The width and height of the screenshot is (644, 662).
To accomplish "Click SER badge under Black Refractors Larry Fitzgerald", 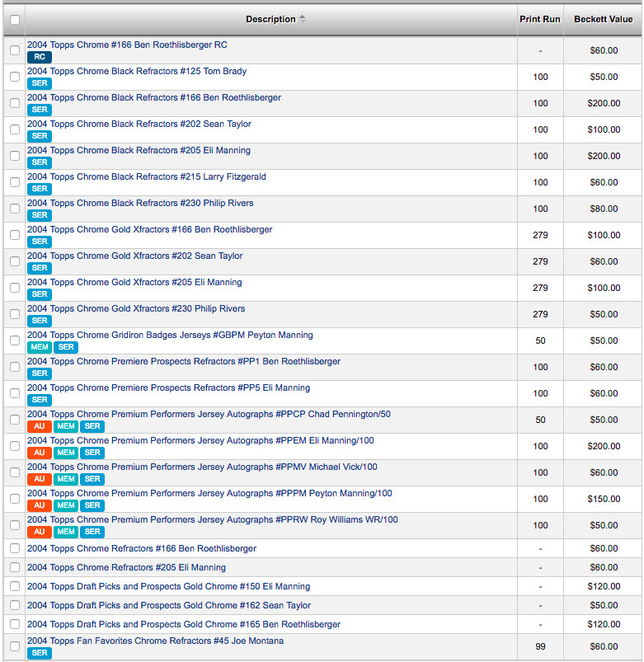I will tap(40, 189).
